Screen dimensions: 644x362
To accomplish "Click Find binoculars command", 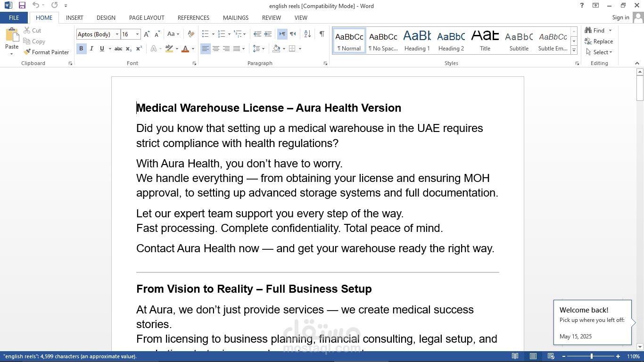I will click(594, 31).
